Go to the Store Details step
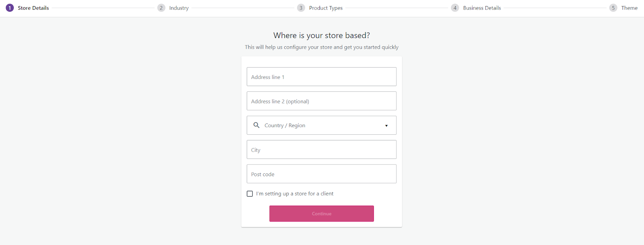 [33, 8]
